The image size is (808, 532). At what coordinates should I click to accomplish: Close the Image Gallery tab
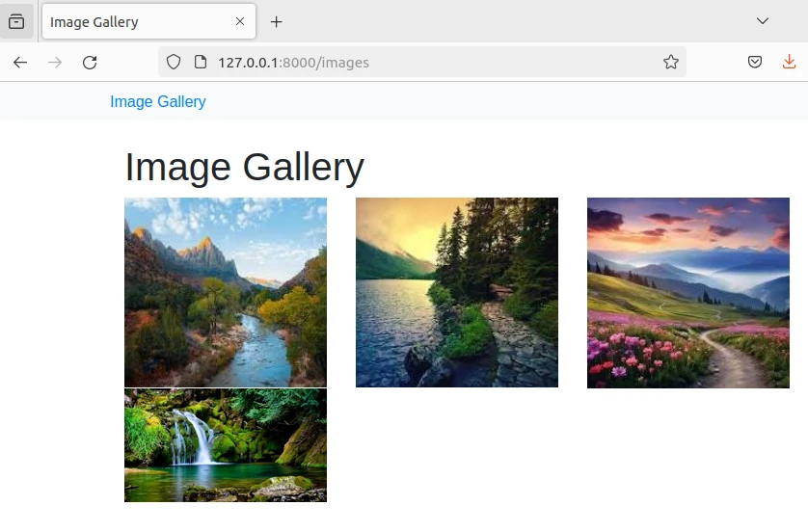pos(240,21)
